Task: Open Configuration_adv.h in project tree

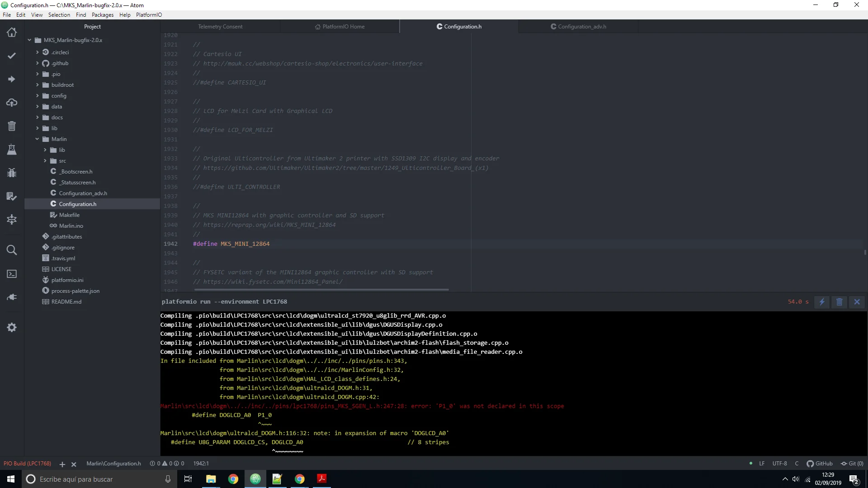Action: [83, 193]
